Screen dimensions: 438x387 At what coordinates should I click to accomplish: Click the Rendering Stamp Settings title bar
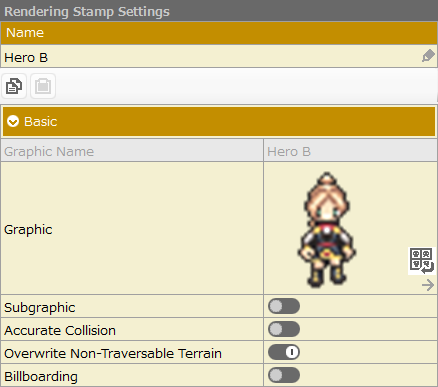[x=219, y=11]
